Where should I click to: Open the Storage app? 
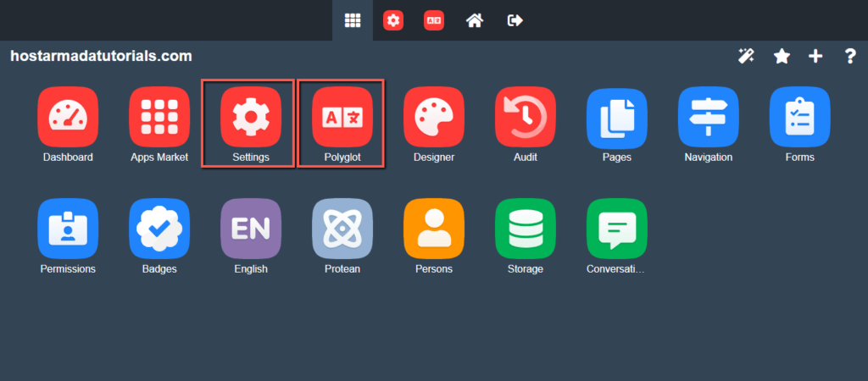pos(526,229)
